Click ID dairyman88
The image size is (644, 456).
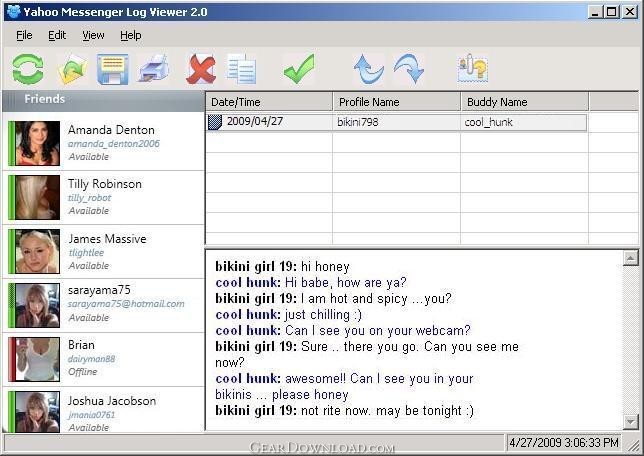[92, 359]
